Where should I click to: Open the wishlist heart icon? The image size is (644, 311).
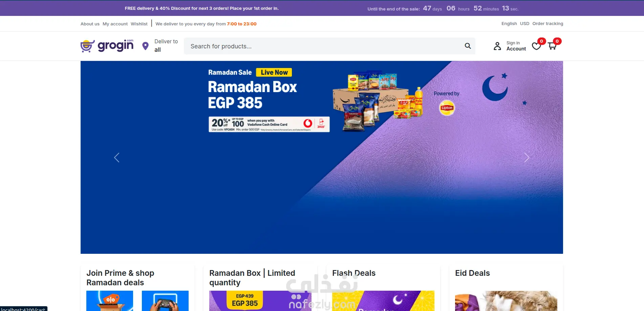pyautogui.click(x=536, y=46)
